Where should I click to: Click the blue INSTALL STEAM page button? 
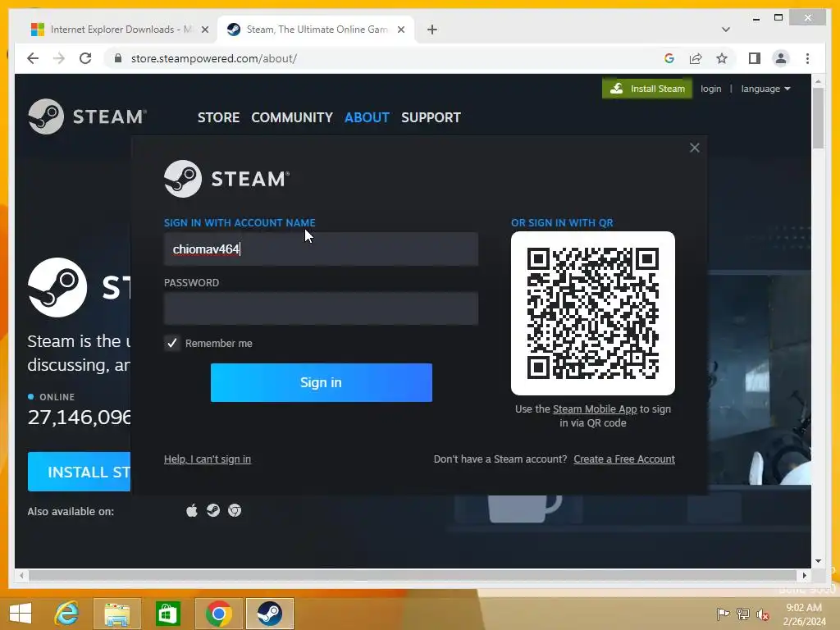(x=80, y=472)
